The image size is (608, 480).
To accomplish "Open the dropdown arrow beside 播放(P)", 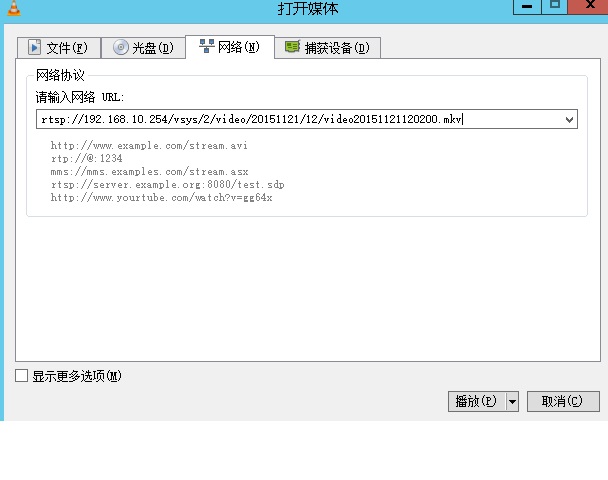I will (x=512, y=401).
